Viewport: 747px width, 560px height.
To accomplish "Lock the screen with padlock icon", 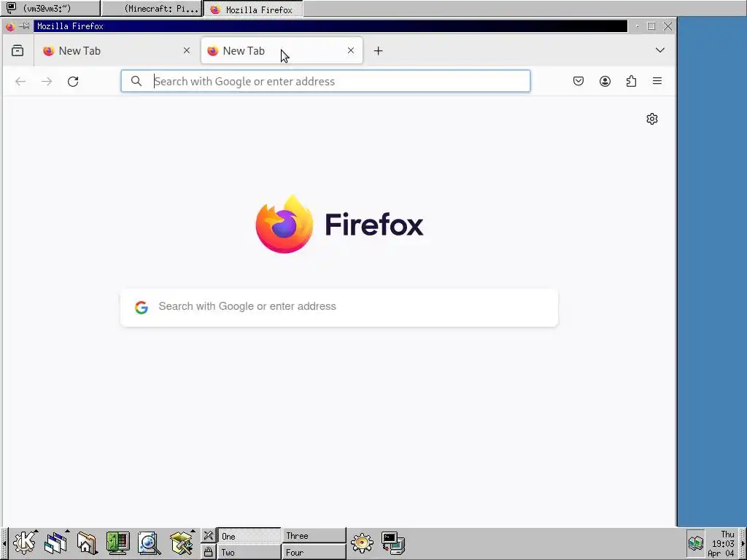I will [x=208, y=552].
